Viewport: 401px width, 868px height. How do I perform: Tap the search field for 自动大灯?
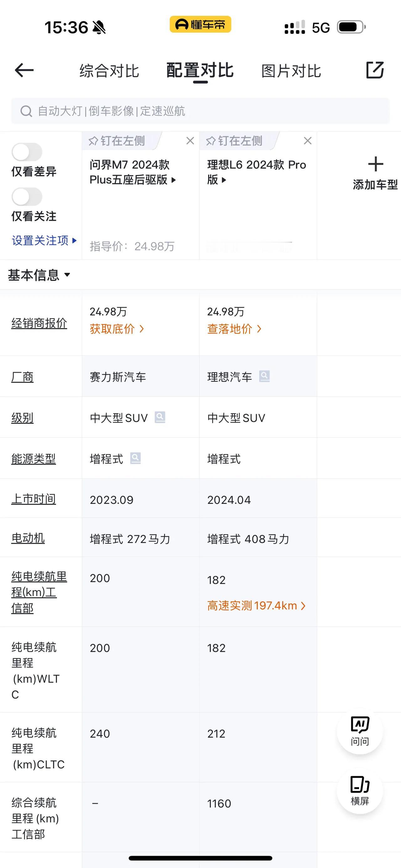200,111
